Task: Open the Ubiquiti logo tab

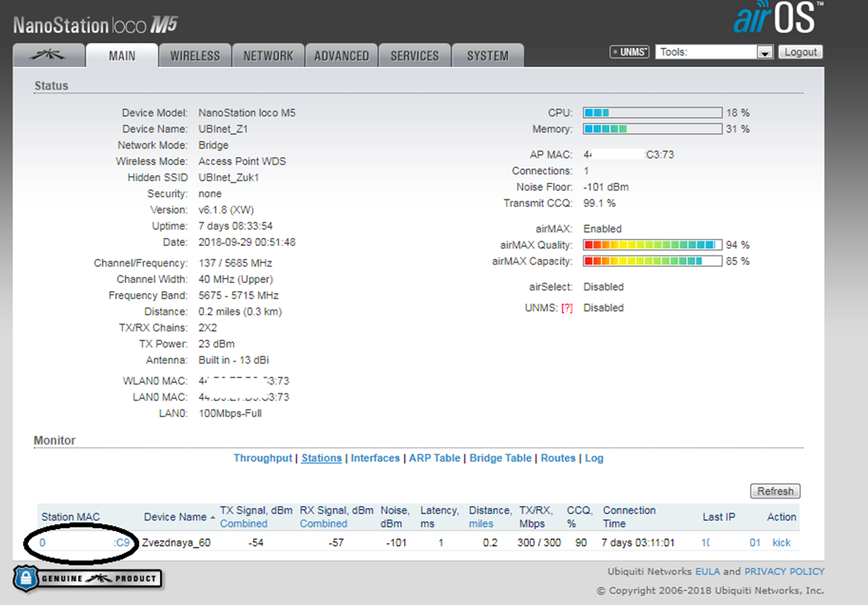Action: coord(50,55)
